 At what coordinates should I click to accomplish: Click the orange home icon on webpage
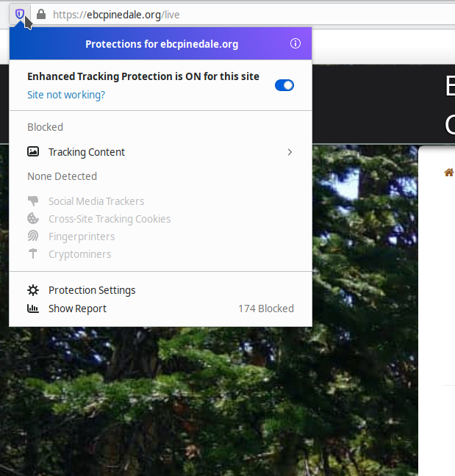[x=448, y=173]
